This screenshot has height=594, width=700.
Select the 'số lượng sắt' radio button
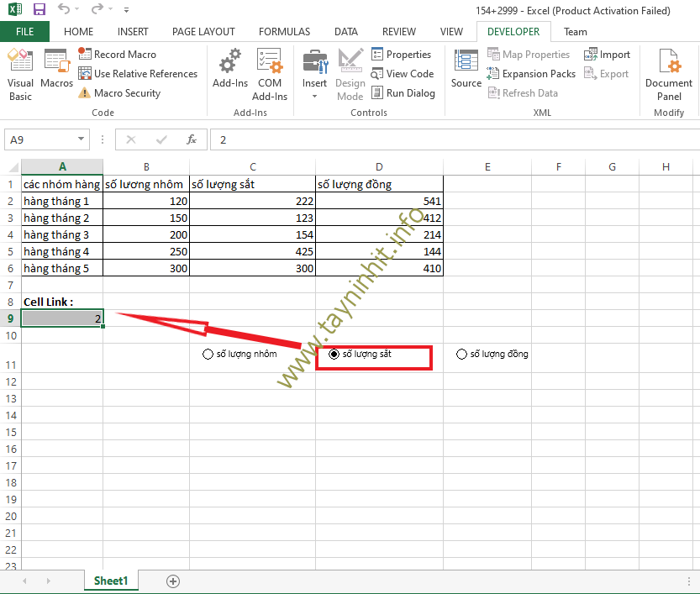pyautogui.click(x=334, y=355)
